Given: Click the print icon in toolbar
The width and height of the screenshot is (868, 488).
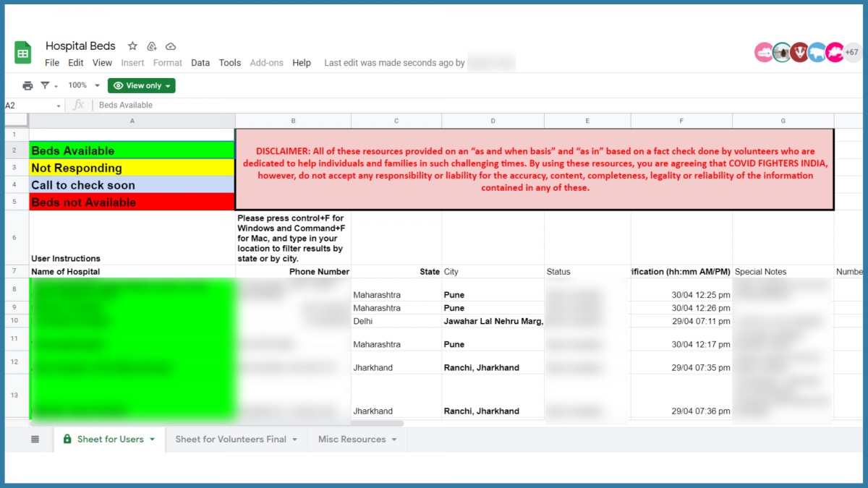Looking at the screenshot, I should pyautogui.click(x=27, y=85).
